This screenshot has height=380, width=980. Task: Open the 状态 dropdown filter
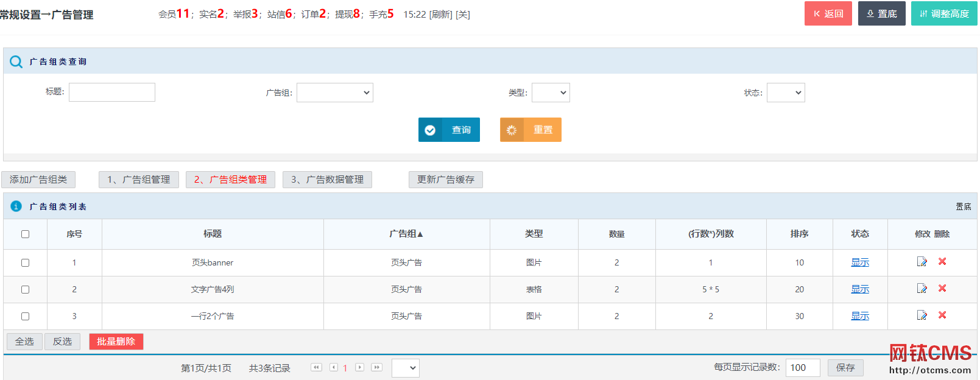(x=786, y=93)
